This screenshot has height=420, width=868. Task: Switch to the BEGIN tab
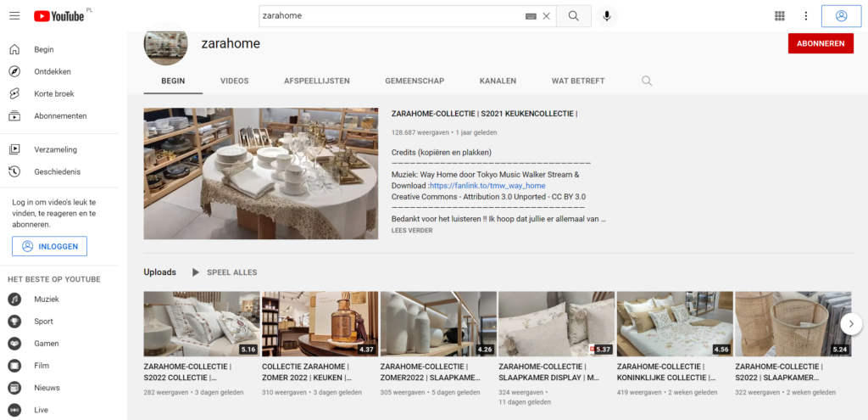tap(173, 81)
